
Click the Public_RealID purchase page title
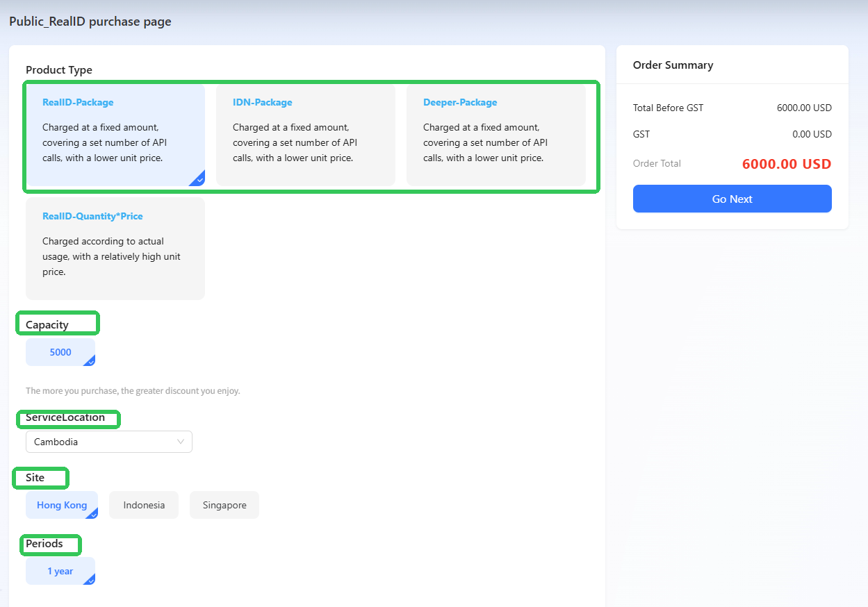(90, 22)
